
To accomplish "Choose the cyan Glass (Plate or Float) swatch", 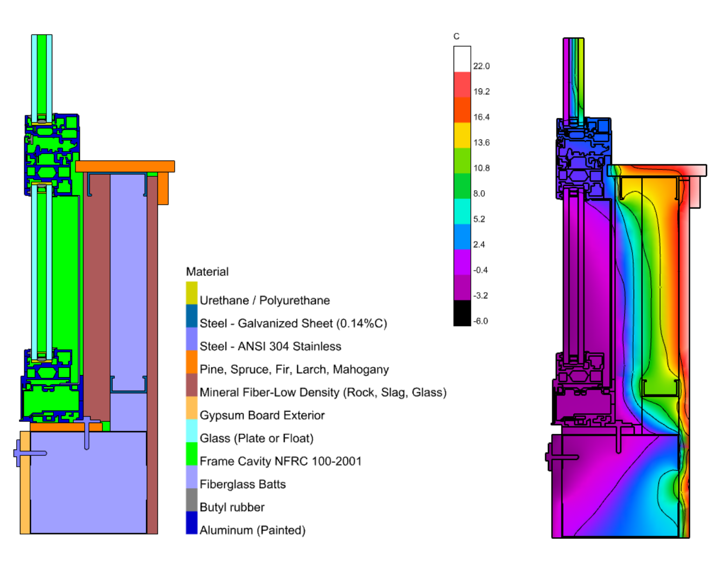I will click(191, 431).
